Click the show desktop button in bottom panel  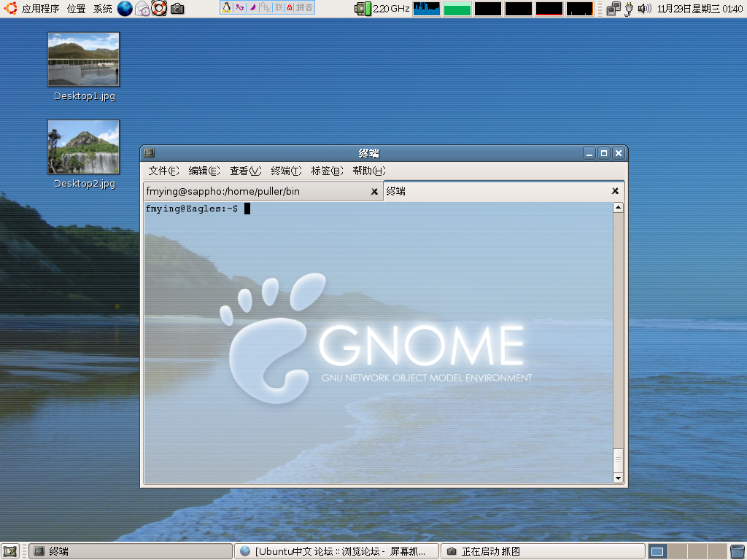(x=10, y=552)
